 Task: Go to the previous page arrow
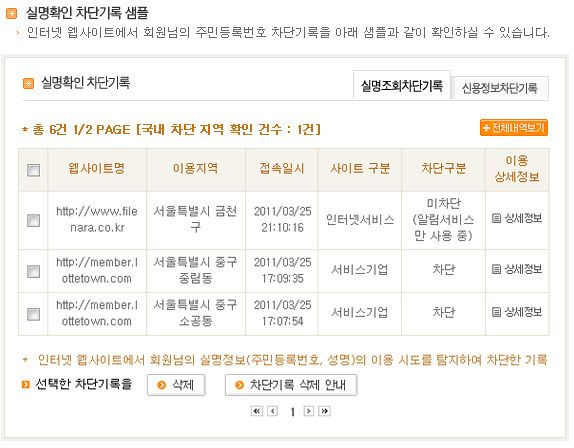pos(272,411)
